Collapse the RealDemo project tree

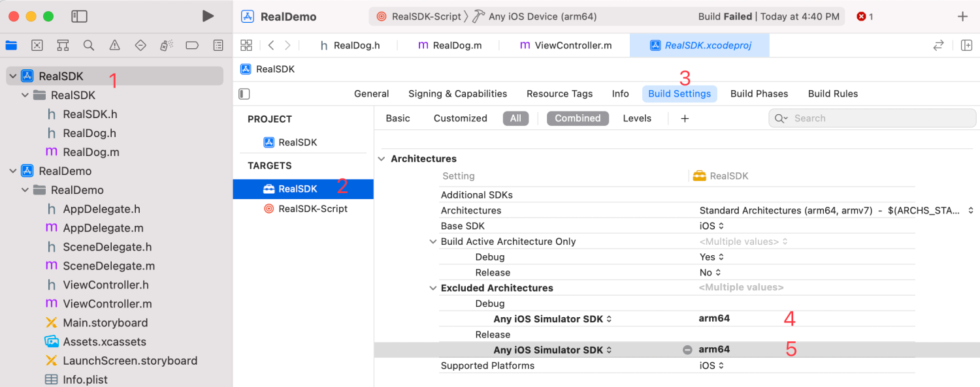click(x=12, y=171)
